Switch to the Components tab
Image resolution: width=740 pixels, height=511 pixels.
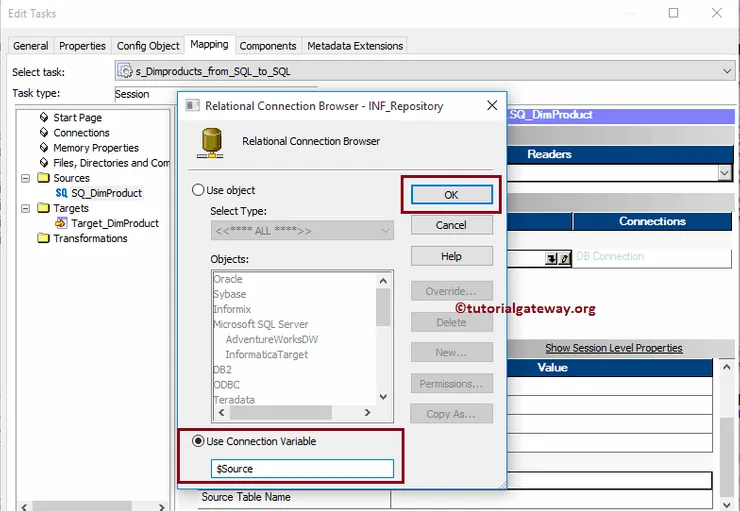(x=268, y=46)
